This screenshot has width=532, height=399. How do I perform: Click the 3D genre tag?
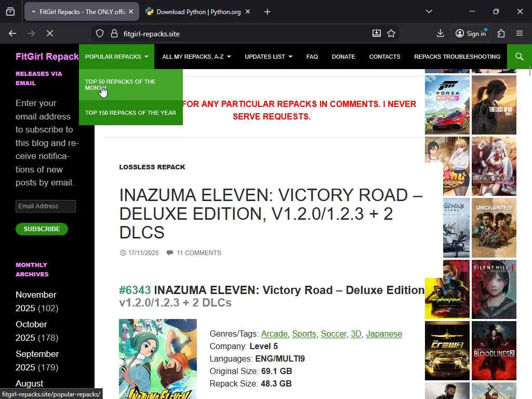point(356,334)
